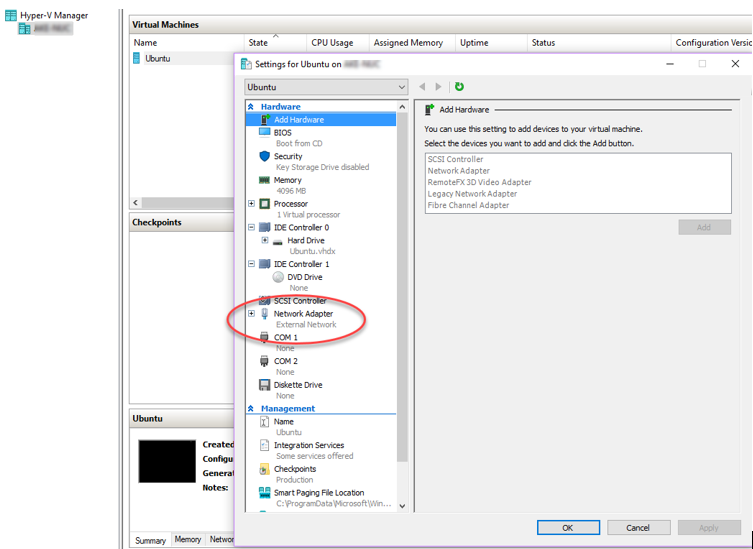Sort by Assigned Memory column header
This screenshot has height=549, width=753.
(x=412, y=43)
